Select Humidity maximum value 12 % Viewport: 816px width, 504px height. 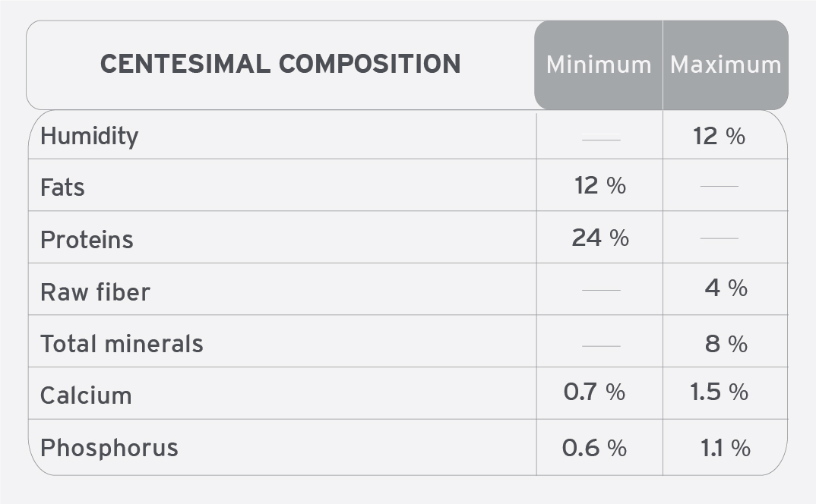point(719,137)
